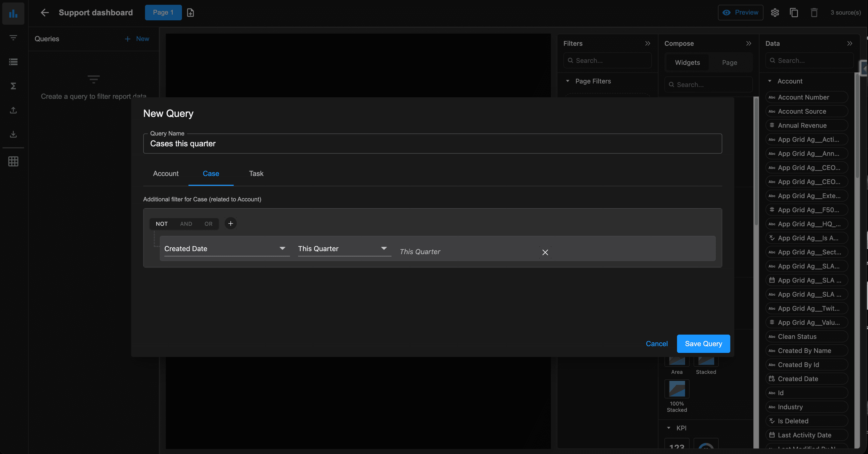Open the grid table icon in sidebar

click(13, 161)
